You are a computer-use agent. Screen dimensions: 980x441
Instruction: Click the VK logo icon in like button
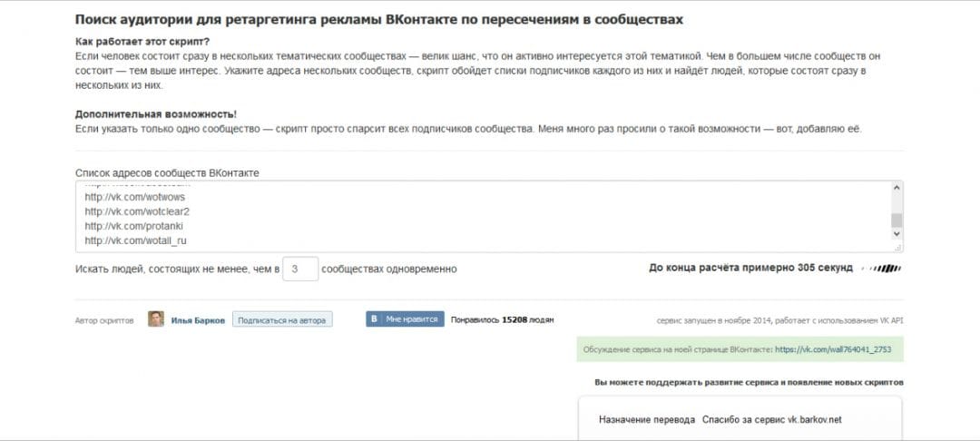374,319
